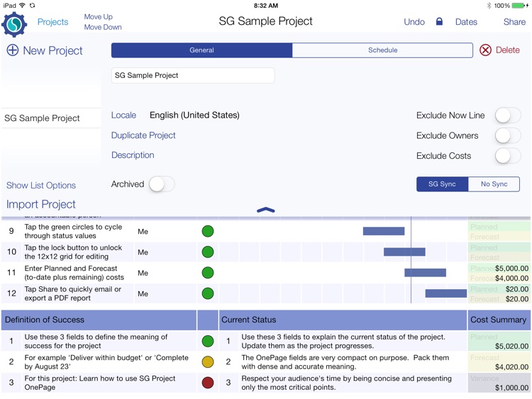Cycle status circle for task 9
The width and height of the screenshot is (532, 399).
tap(208, 231)
